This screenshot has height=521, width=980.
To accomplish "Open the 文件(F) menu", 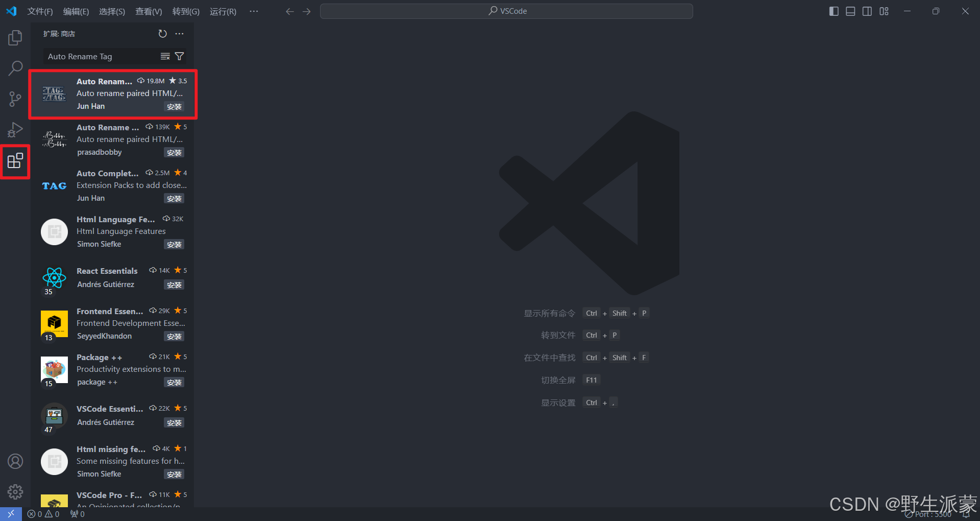I will pos(40,11).
